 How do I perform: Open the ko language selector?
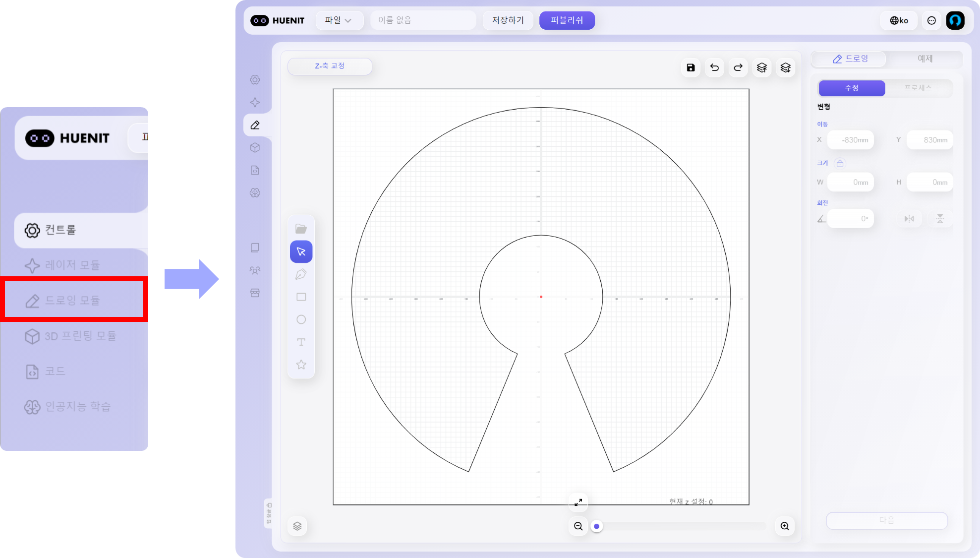(899, 20)
